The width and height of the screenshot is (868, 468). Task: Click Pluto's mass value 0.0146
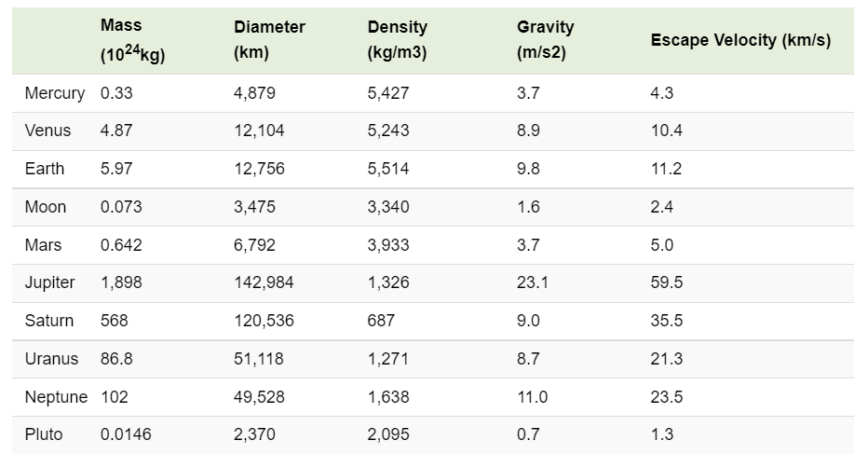click(x=126, y=434)
